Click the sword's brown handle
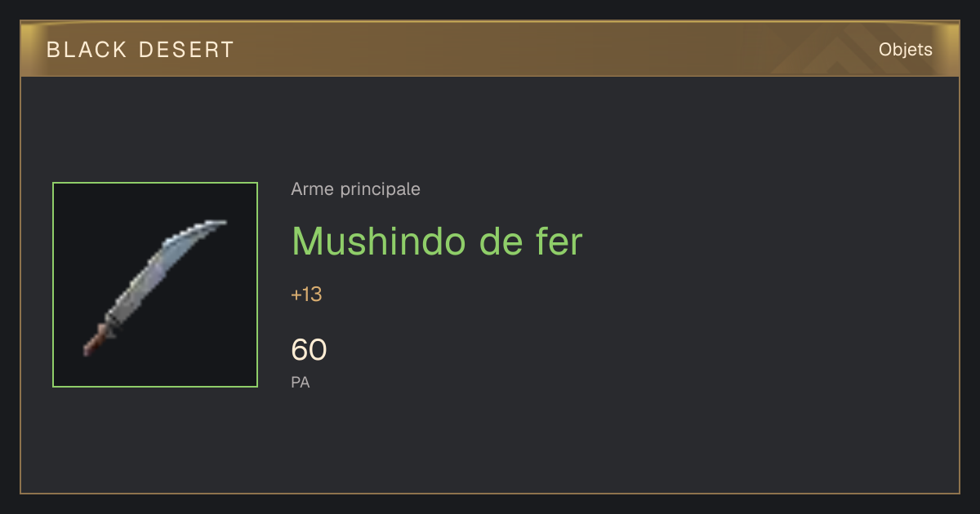The height and width of the screenshot is (514, 980). point(95,339)
